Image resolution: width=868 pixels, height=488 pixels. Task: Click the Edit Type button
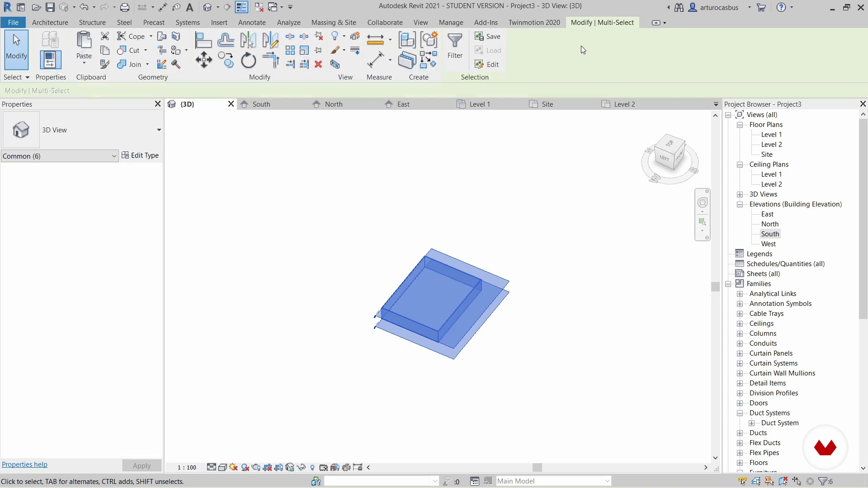(140, 155)
